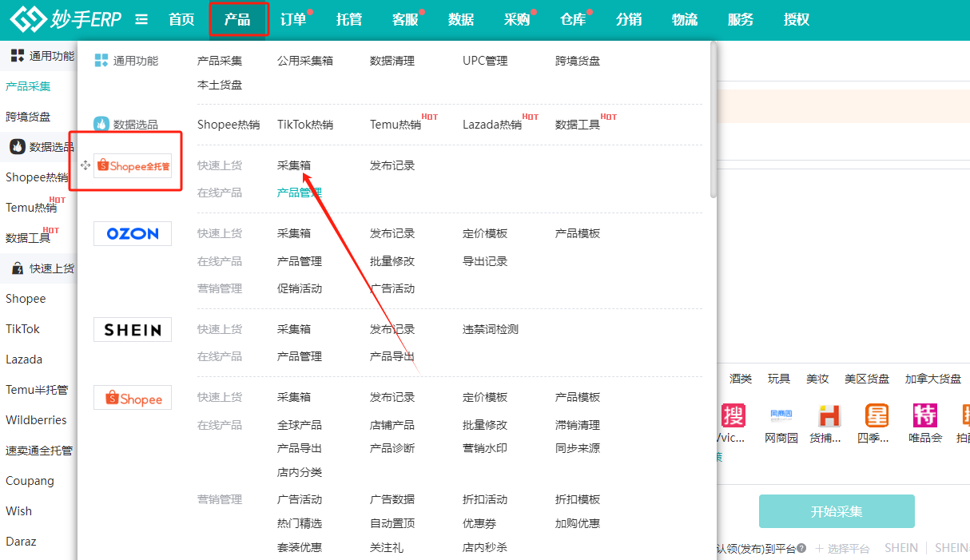The height and width of the screenshot is (560, 970).
Task: Open the 托管 top navigation tab
Action: tap(349, 19)
